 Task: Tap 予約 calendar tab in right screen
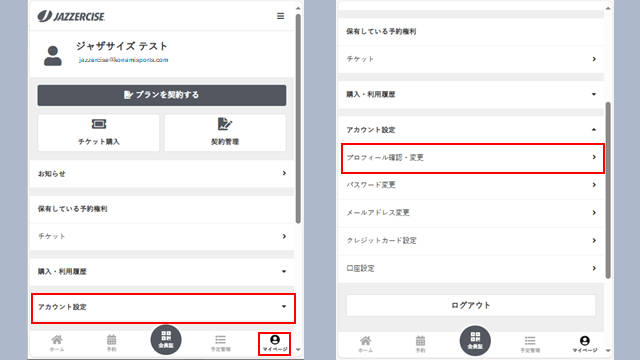tap(420, 344)
